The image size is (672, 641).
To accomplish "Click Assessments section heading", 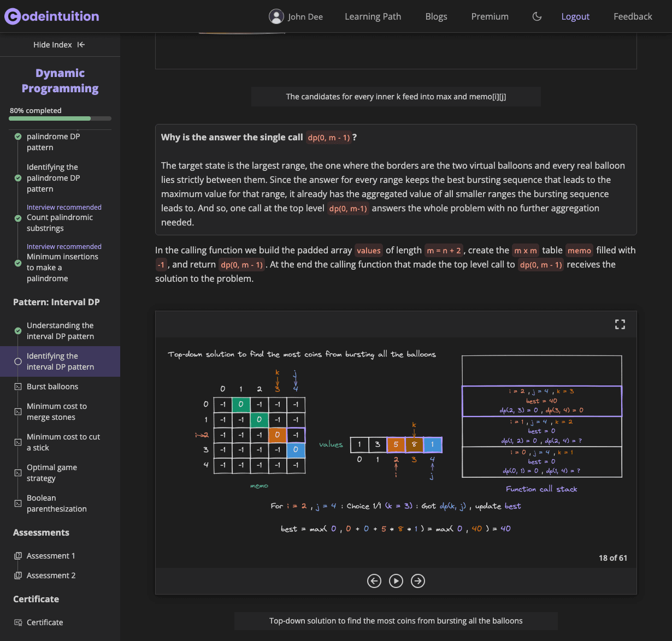I will click(41, 532).
